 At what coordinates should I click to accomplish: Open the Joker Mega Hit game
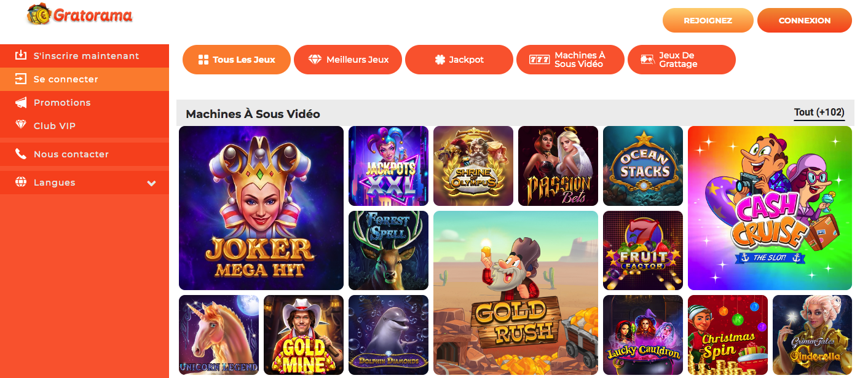tap(261, 208)
